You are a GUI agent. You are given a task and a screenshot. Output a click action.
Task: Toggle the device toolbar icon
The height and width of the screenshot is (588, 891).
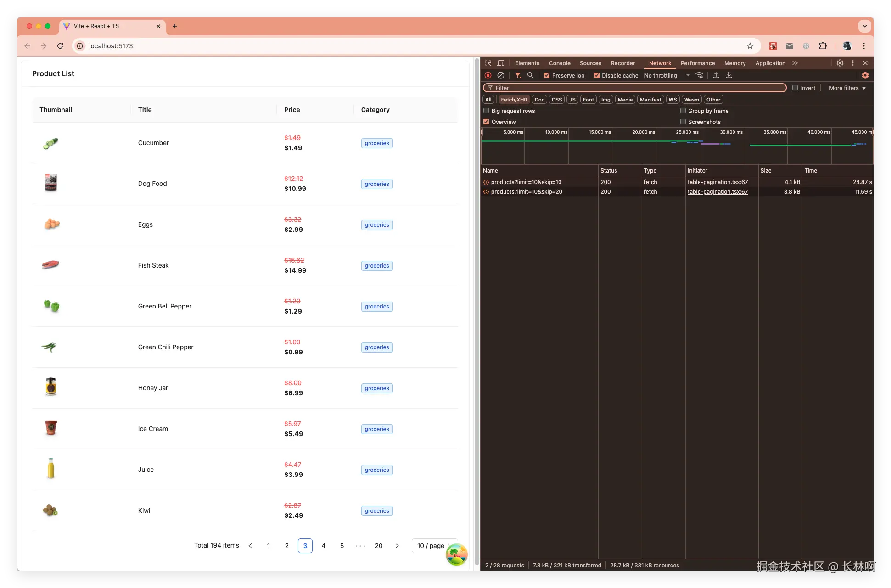pos(501,63)
